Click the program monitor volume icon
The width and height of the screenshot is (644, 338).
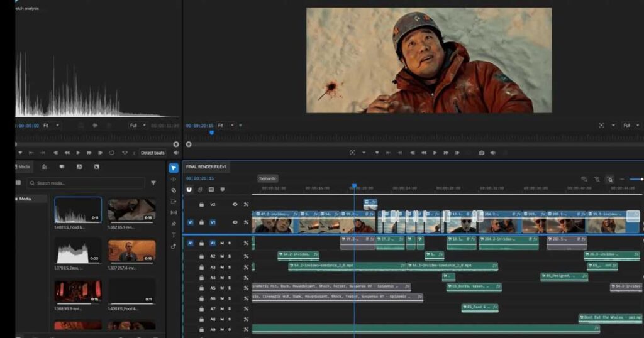click(493, 153)
